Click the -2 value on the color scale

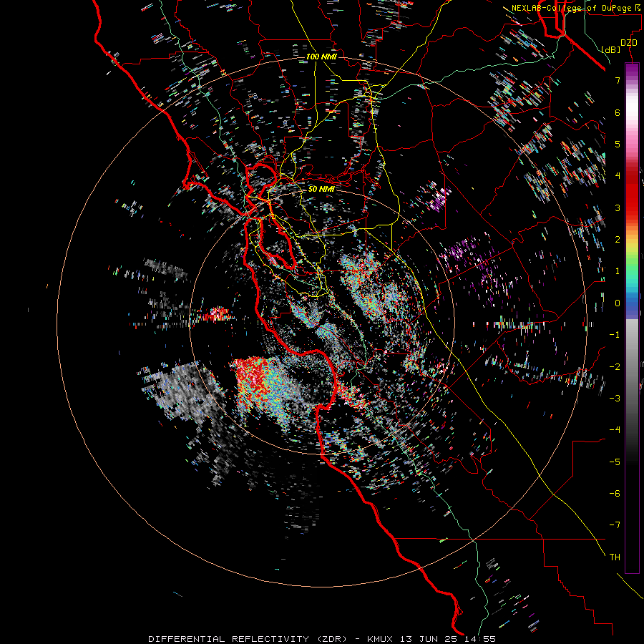coord(615,366)
